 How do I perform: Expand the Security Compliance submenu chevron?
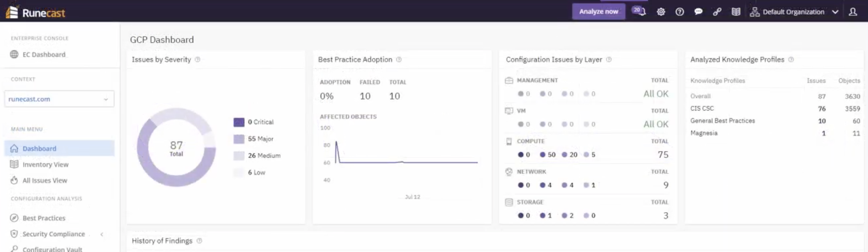102,234
